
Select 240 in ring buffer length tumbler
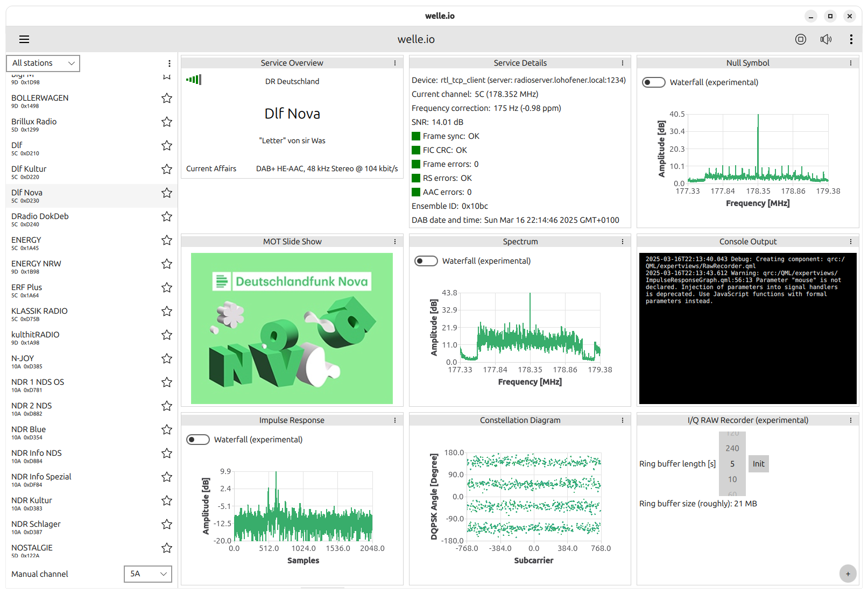click(x=732, y=448)
